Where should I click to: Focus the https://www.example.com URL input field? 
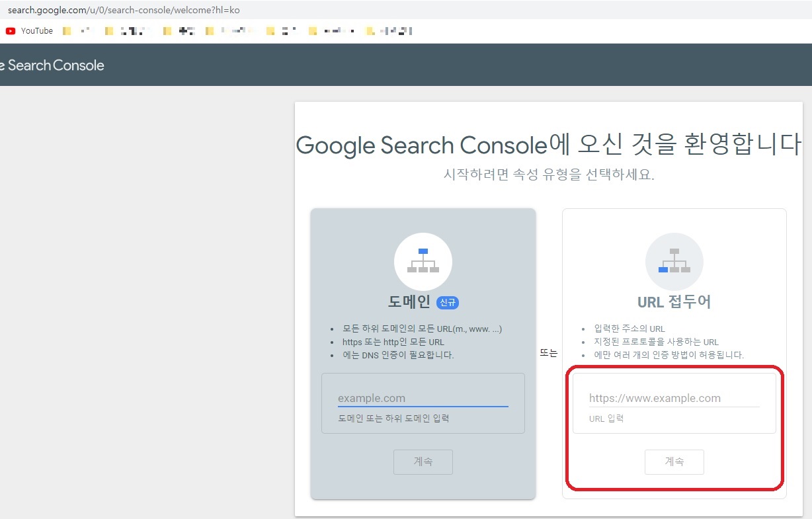click(674, 398)
